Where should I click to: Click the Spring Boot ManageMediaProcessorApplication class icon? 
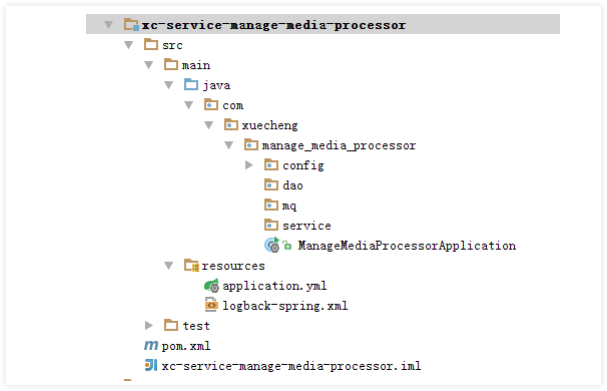(272, 245)
